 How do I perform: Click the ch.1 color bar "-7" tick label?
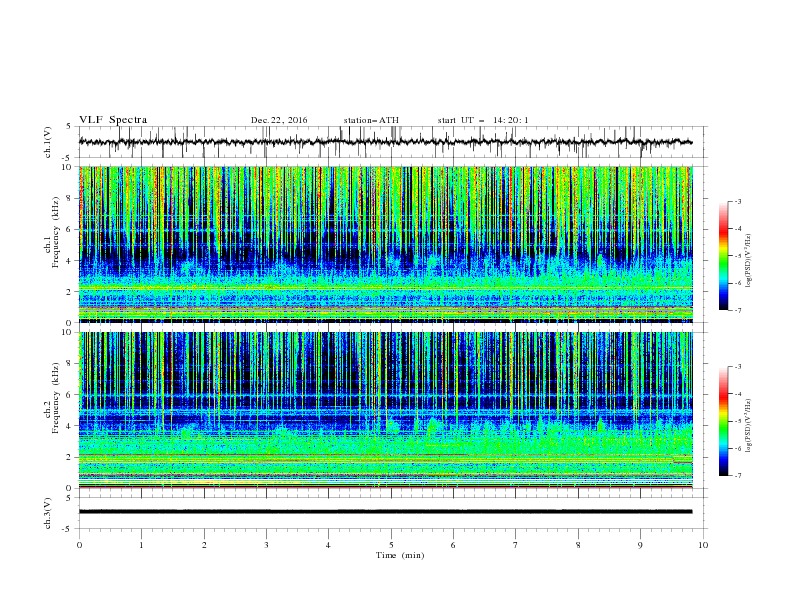(x=737, y=310)
